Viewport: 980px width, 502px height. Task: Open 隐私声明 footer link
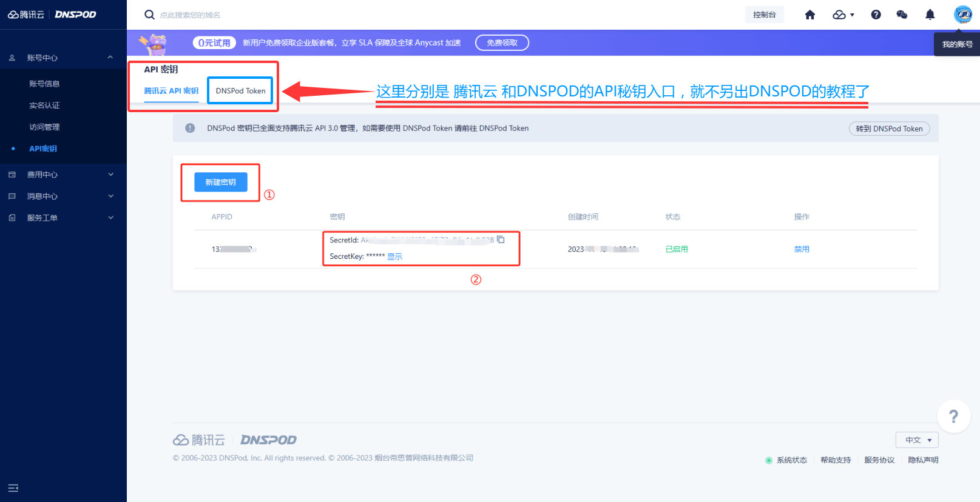923,460
